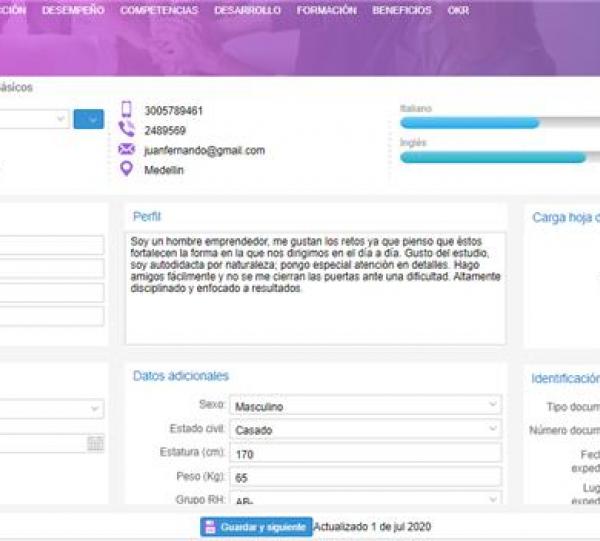
Task: Click the Guardar y siguiente button
Action: pos(256,527)
